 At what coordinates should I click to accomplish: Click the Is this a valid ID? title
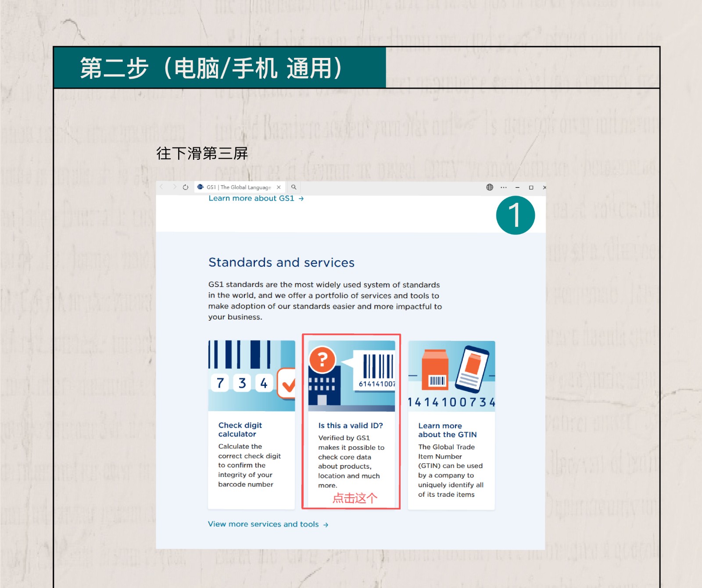[351, 426]
